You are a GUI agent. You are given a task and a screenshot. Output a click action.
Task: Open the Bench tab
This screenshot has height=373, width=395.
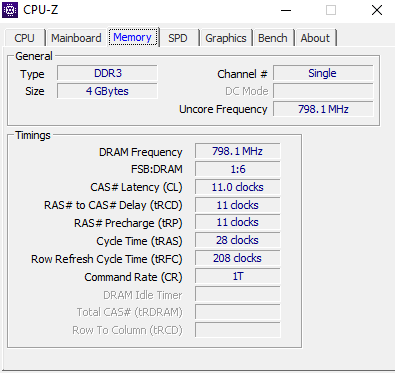tap(273, 38)
